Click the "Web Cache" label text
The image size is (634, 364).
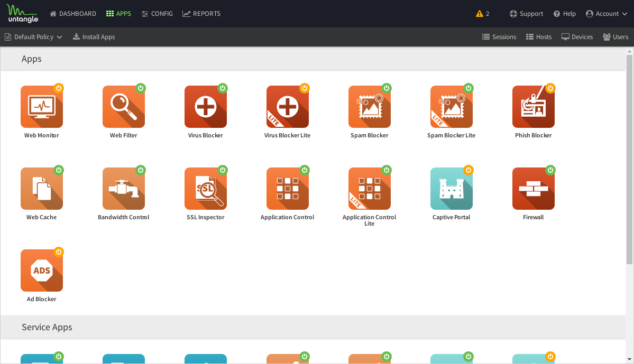point(42,217)
